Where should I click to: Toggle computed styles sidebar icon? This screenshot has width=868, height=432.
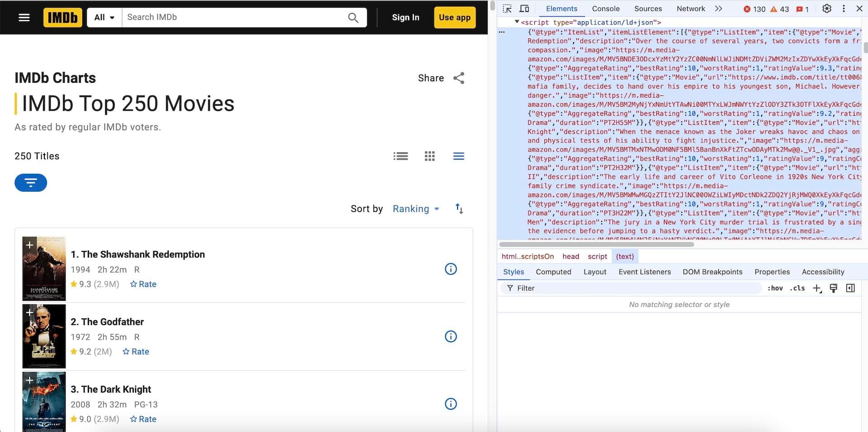850,288
